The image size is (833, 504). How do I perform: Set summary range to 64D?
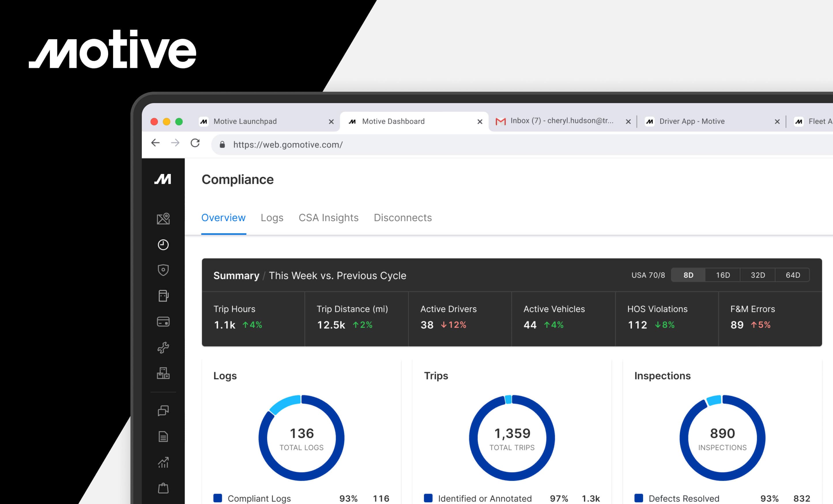[793, 275]
